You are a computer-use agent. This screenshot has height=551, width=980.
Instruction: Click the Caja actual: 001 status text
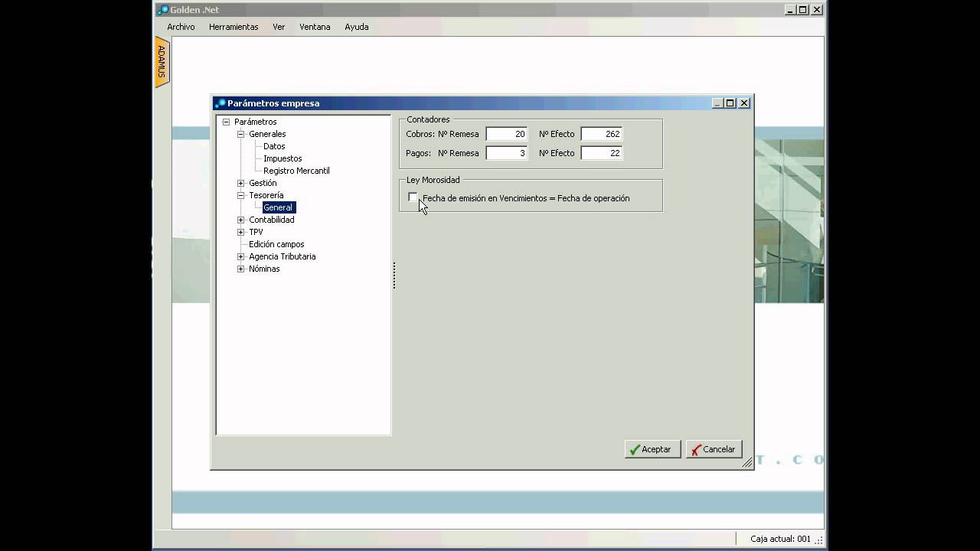780,539
